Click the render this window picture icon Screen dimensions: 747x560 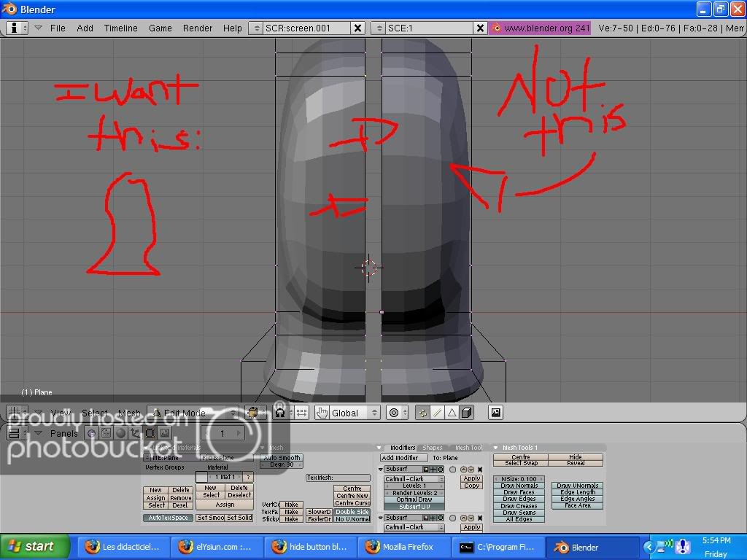click(496, 413)
